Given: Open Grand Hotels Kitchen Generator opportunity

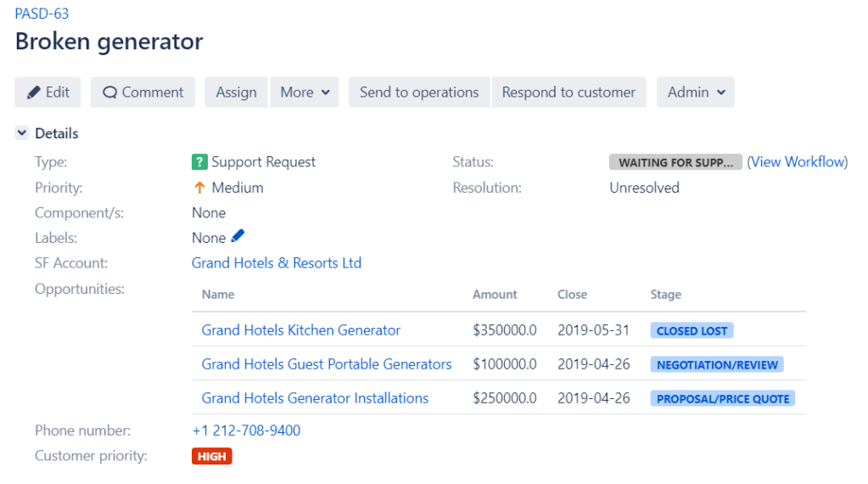Looking at the screenshot, I should (300, 330).
